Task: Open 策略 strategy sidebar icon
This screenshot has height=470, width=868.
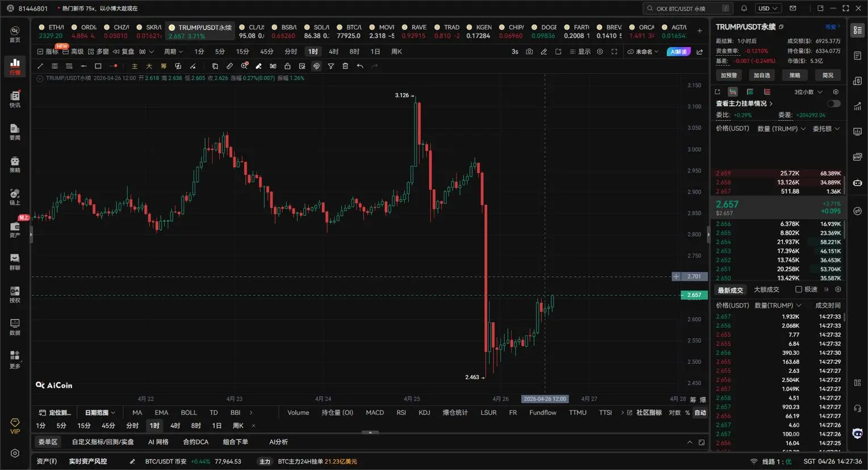Action: click(x=15, y=164)
